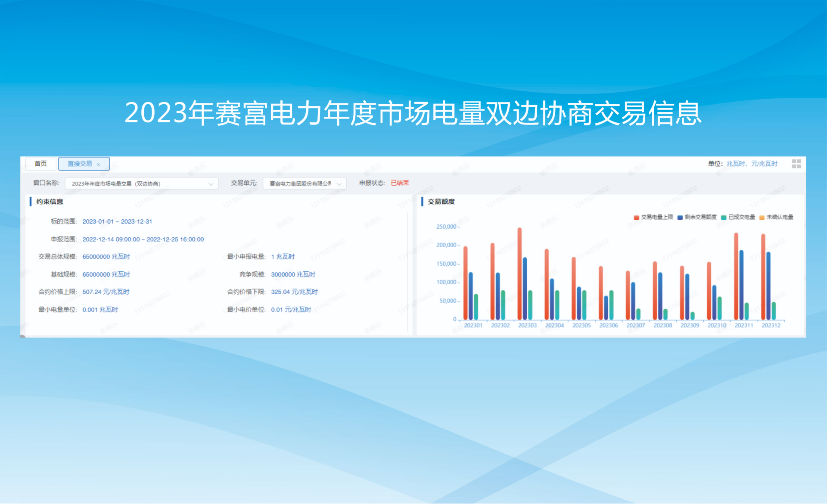Click the 202311 blue remaining-quota bar
This screenshot has width=827, height=504.
pos(741,285)
